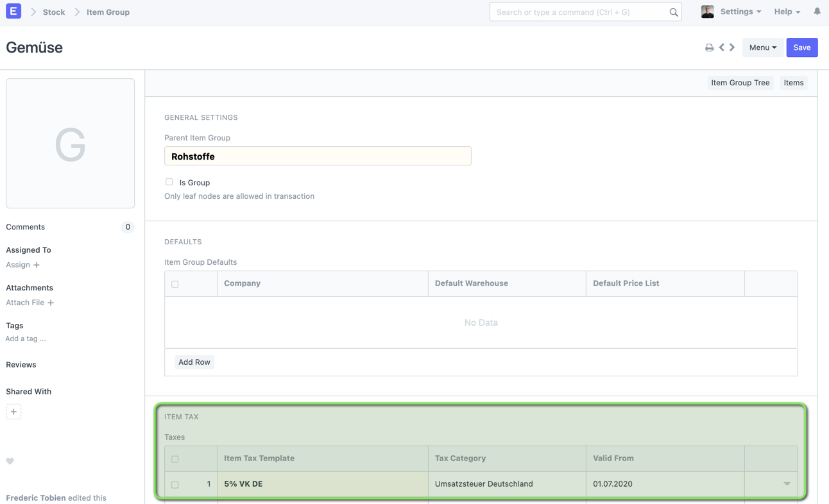Click the GENERAL SETTINGS section heading
The height and width of the screenshot is (504, 829).
(201, 118)
